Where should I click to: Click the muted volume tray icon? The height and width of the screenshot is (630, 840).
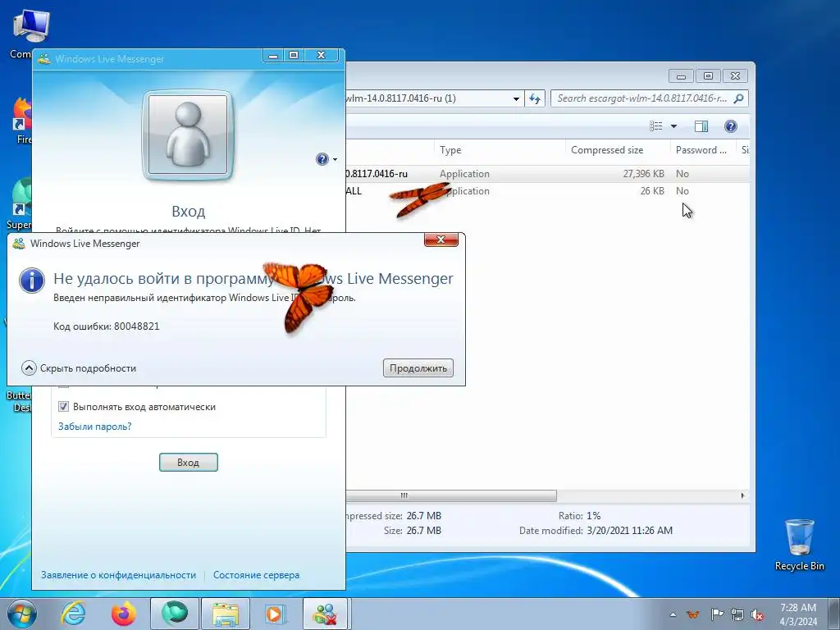pos(757,614)
